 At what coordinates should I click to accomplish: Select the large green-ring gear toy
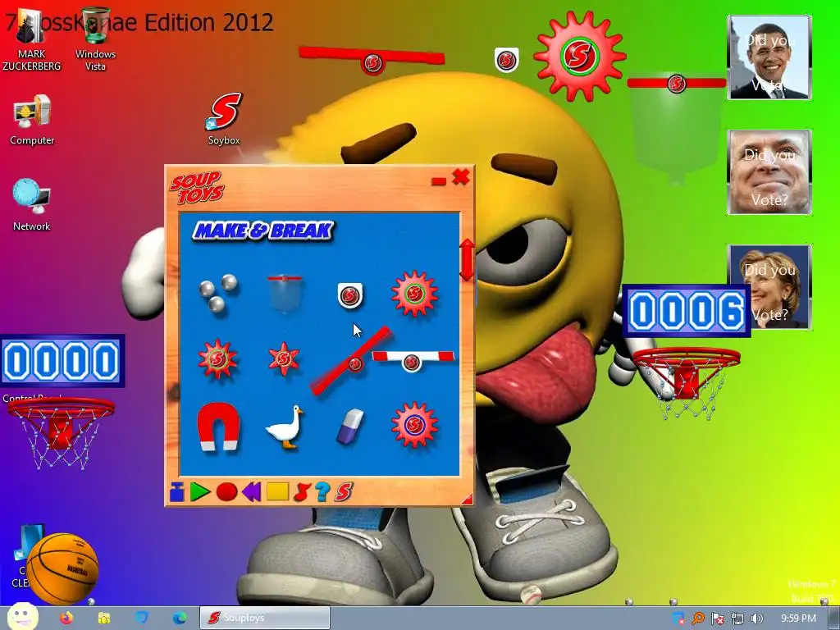(x=414, y=293)
